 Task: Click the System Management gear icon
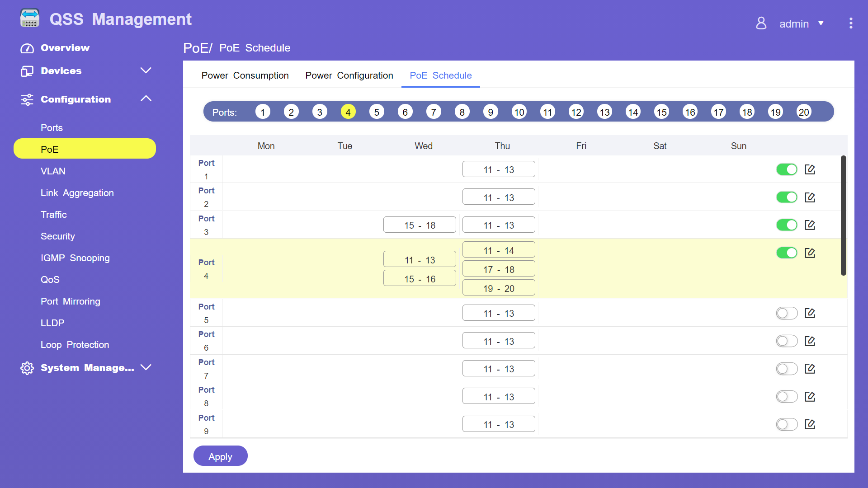27,368
